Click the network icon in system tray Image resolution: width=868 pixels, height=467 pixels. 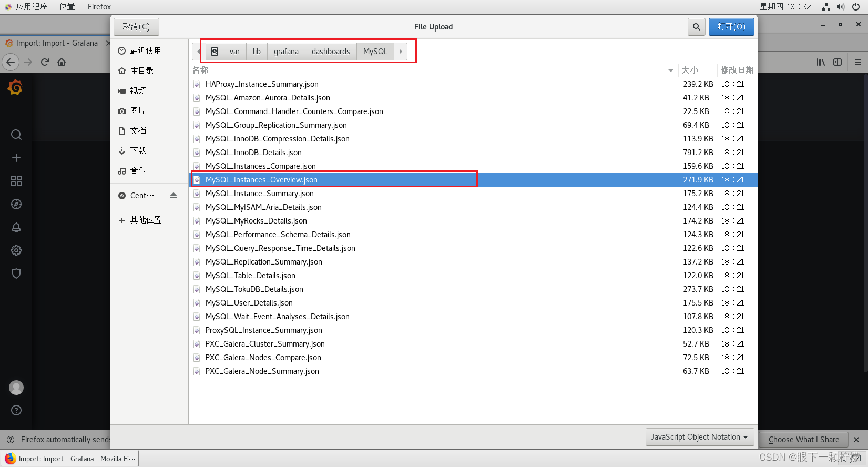click(x=826, y=7)
